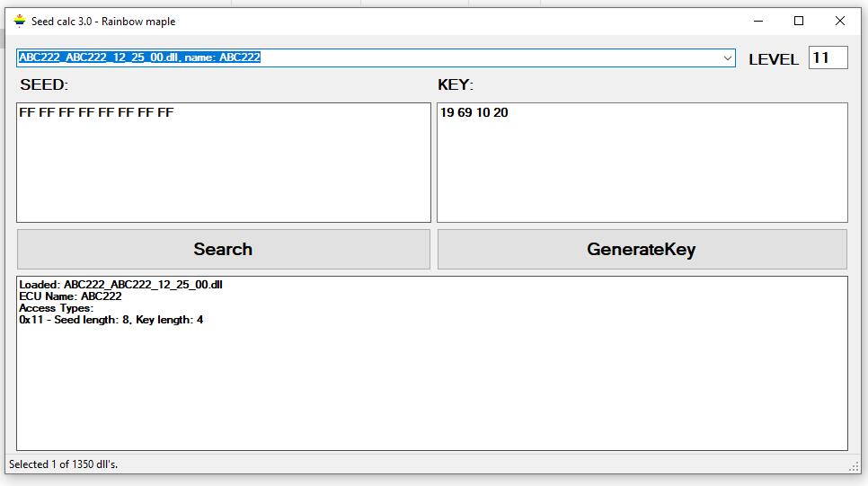Click inside the LEVEL input field

(x=828, y=58)
